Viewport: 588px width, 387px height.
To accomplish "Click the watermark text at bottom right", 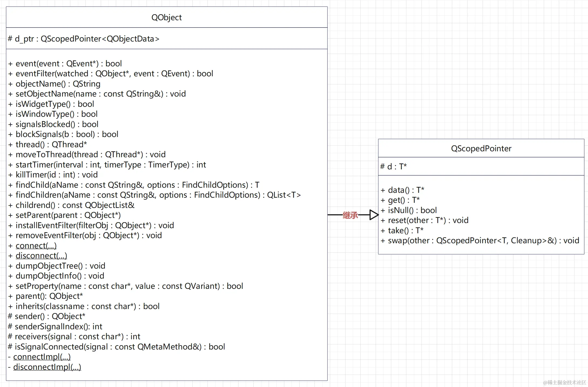I will click(x=565, y=382).
